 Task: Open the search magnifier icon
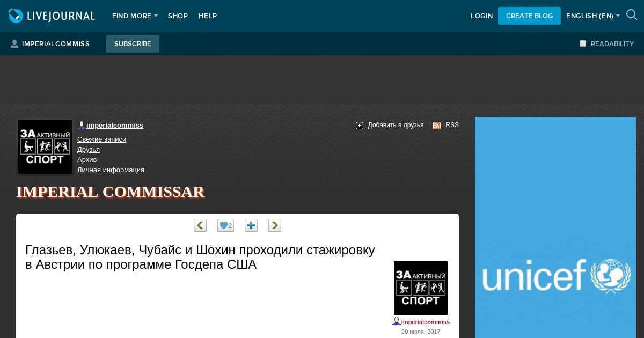[x=632, y=15]
